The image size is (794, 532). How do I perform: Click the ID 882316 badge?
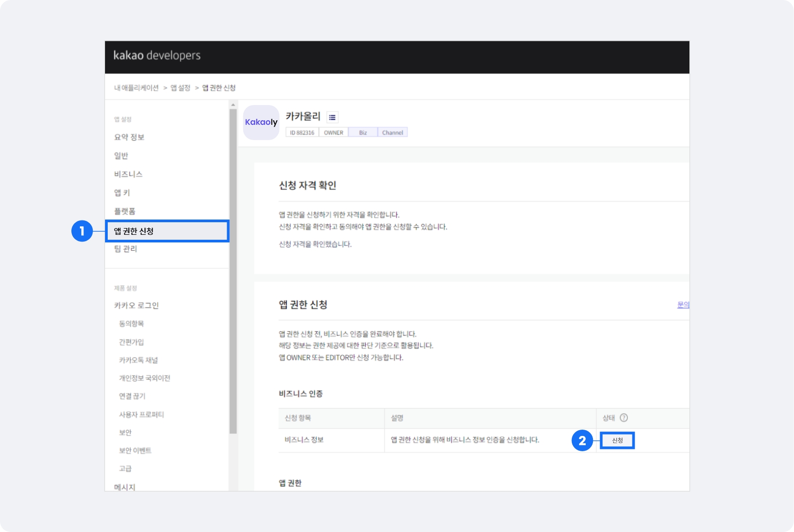point(302,132)
